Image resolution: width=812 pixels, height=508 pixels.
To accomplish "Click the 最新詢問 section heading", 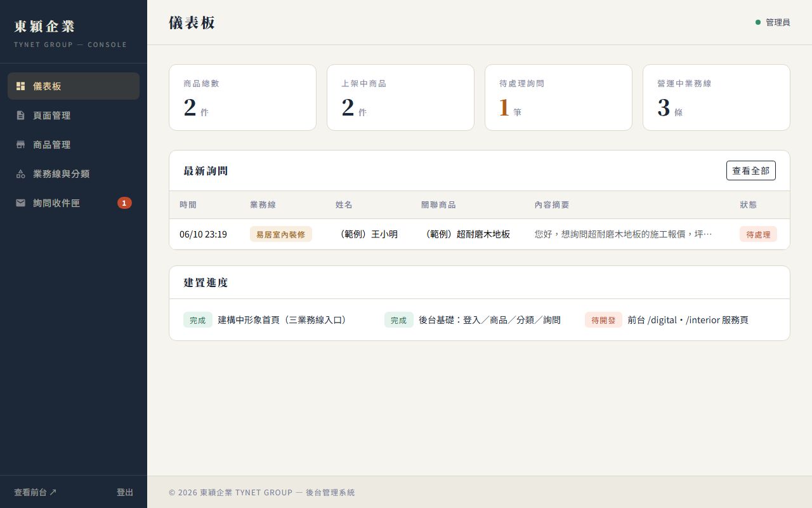I will 206,171.
